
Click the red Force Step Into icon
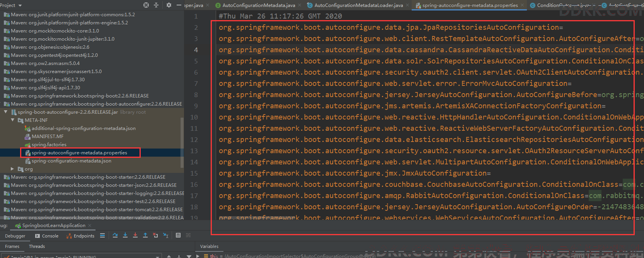[x=135, y=235]
